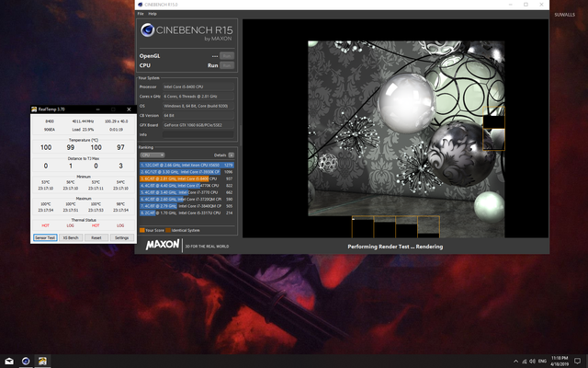Click the Load 23.9% reading in RealTemp

pos(83,130)
